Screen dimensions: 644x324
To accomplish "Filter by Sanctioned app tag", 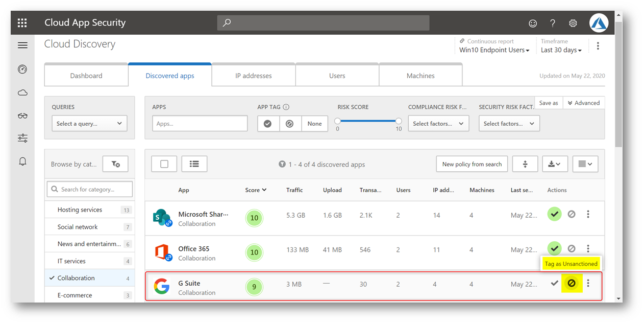I will (268, 124).
